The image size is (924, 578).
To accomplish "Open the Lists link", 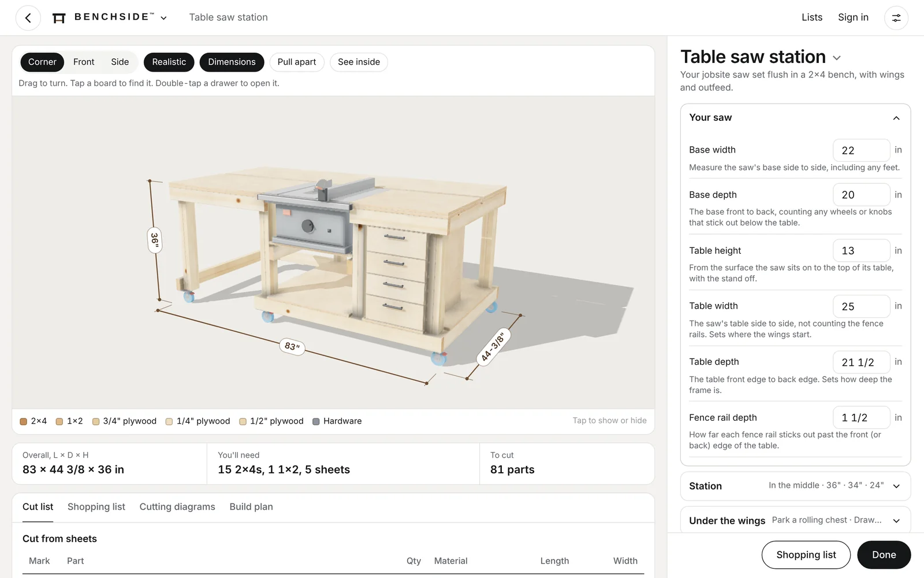I will 812,17.
